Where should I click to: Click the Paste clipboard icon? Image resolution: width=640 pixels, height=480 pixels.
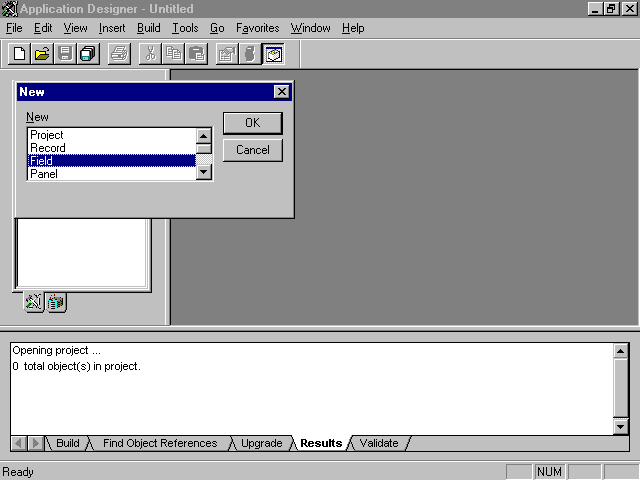(x=196, y=54)
